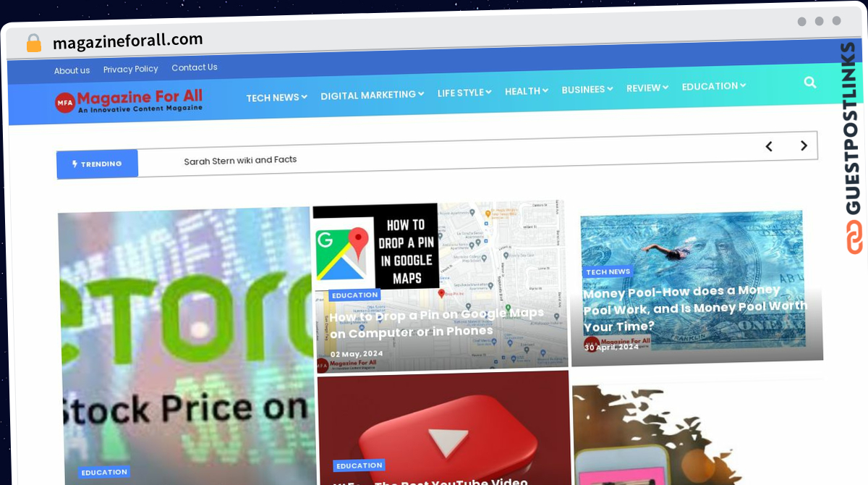Expand the Digital Marketing menu
Screen dimensions: 868x485
pyautogui.click(x=372, y=95)
